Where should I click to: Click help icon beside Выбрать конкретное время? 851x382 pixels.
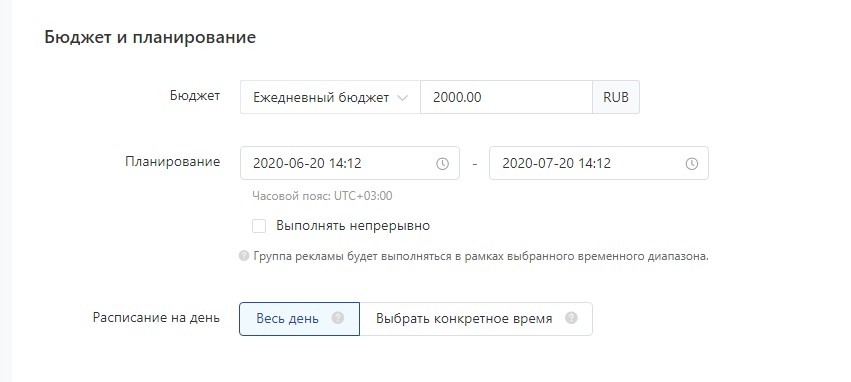(571, 318)
